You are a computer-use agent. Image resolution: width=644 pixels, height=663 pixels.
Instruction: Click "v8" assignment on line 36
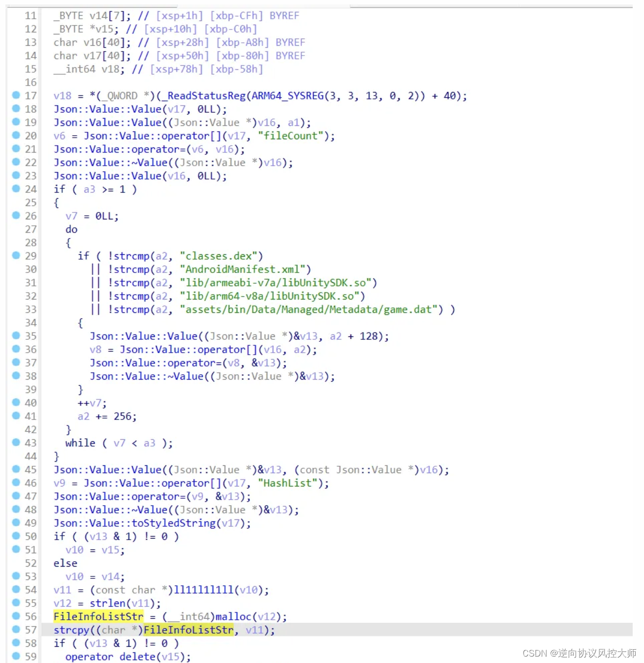pyautogui.click(x=95, y=349)
